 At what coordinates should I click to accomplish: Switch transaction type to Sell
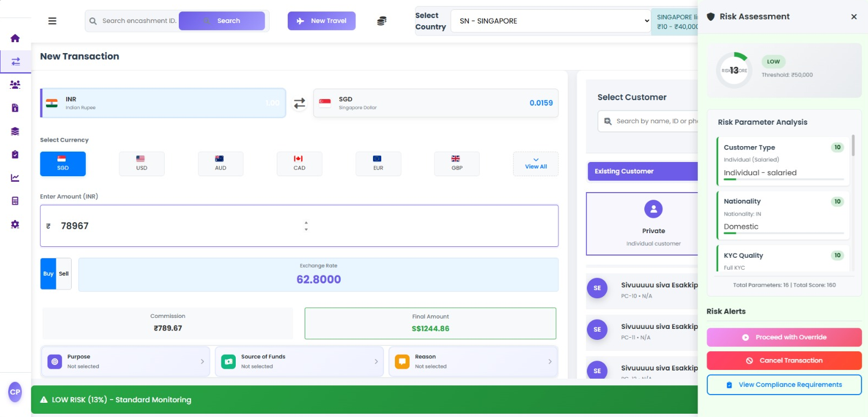64,274
